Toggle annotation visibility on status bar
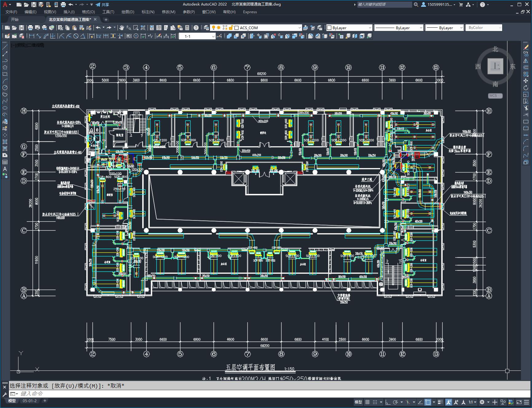Screen dimensions: 532x408 (449, 402)
